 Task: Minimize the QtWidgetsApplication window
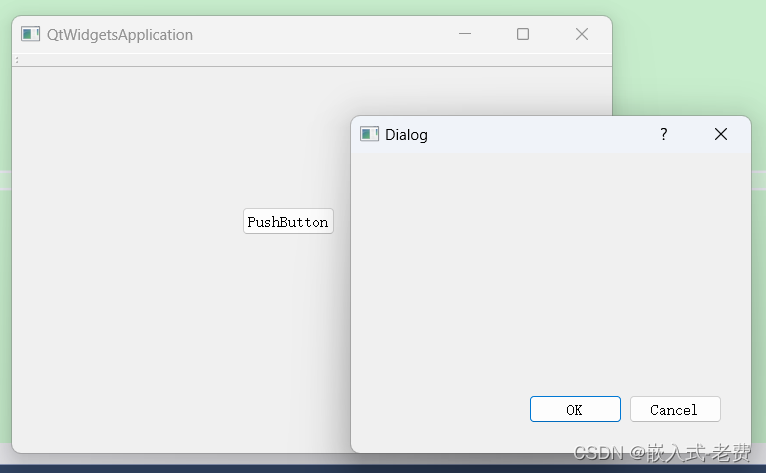click(465, 34)
